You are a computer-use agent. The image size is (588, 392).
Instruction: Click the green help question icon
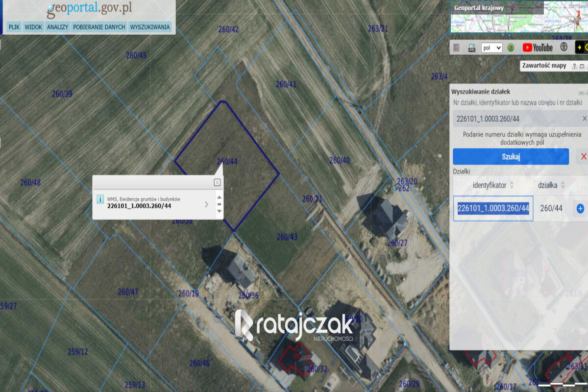tap(511, 48)
